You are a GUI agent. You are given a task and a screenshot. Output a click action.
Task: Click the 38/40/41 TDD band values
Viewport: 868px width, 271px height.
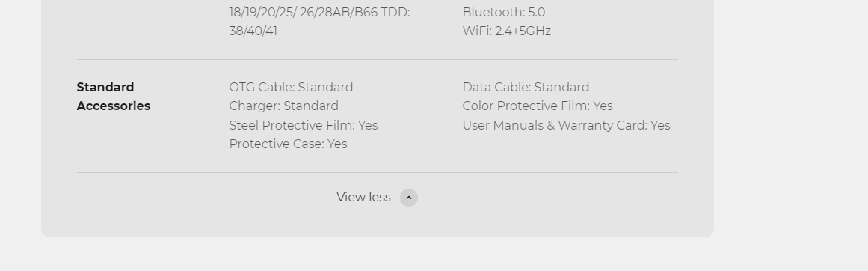click(253, 31)
